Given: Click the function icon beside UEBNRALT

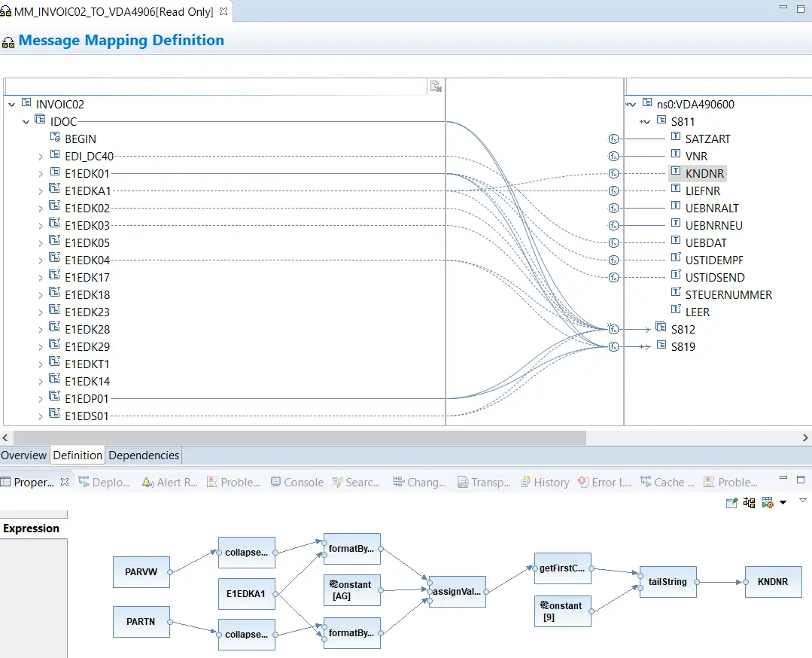Looking at the screenshot, I should [613, 209].
